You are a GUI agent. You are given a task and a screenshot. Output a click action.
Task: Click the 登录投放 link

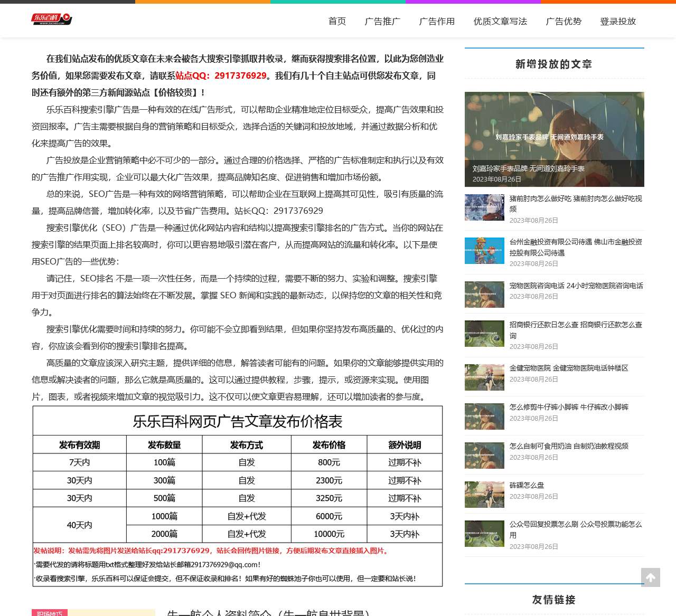617,22
